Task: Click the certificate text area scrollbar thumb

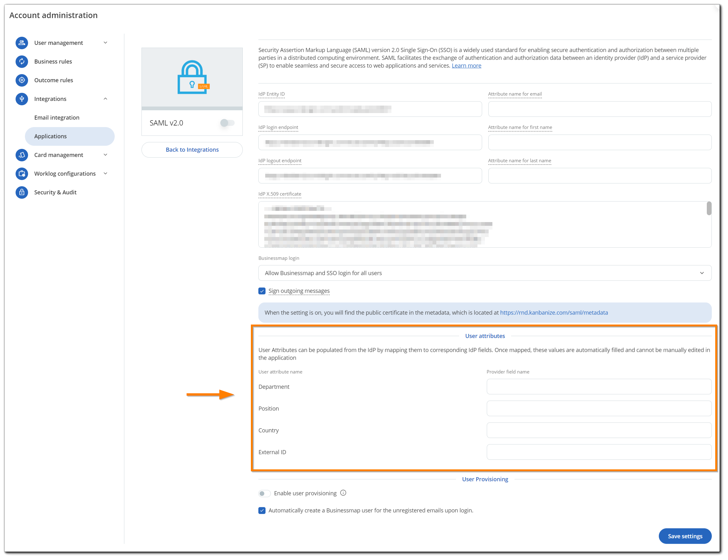Action: [709, 209]
